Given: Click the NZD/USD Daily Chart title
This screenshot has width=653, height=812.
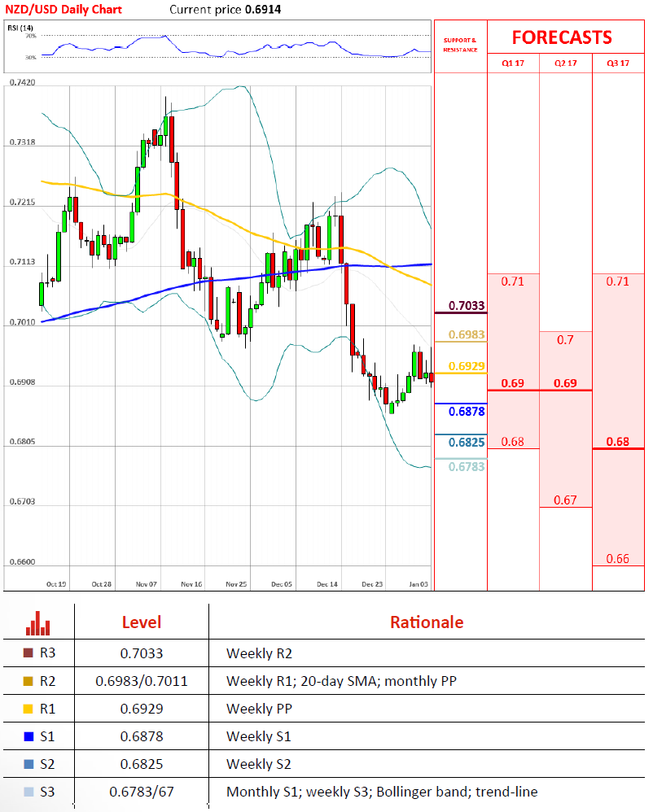Looking at the screenshot, I should click(x=64, y=9).
